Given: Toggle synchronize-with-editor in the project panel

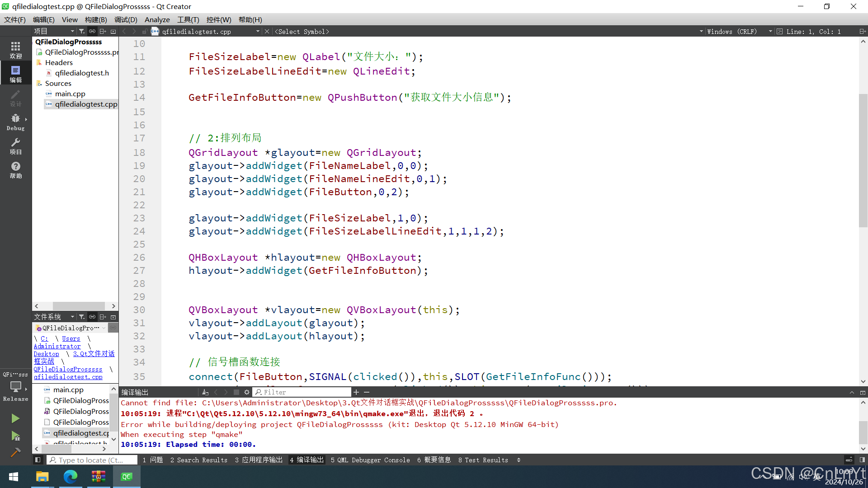Looking at the screenshot, I should (x=92, y=31).
